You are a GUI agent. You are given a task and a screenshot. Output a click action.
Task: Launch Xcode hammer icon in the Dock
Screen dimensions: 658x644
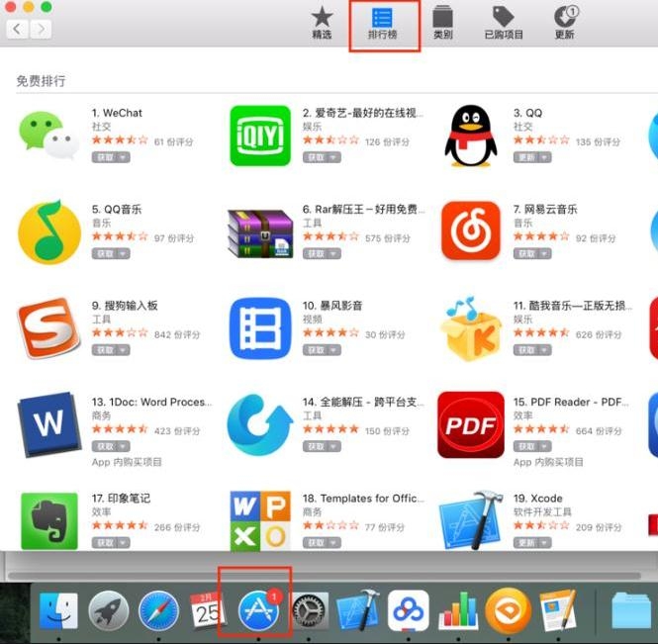[358, 610]
